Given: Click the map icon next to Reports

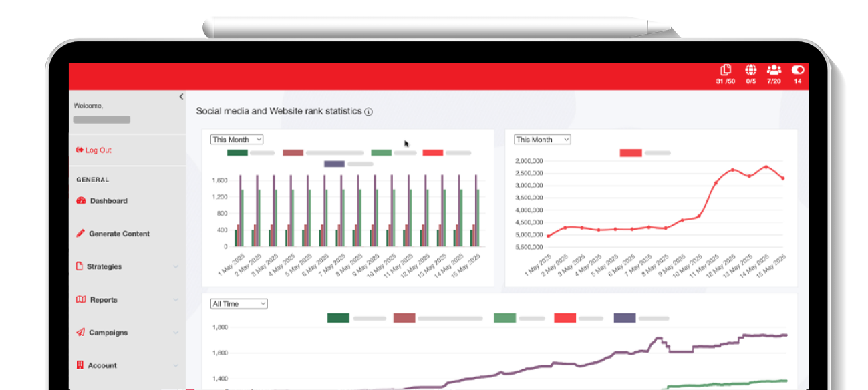Looking at the screenshot, I should point(81,300).
